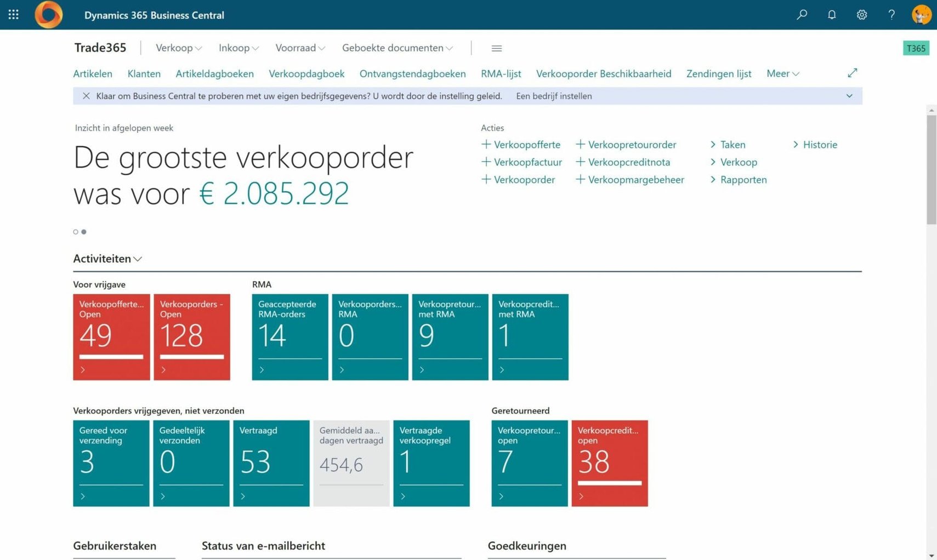Open Verkoopcredit met RMA tile showing 1
Image resolution: width=937 pixels, height=560 pixels.
(x=530, y=337)
